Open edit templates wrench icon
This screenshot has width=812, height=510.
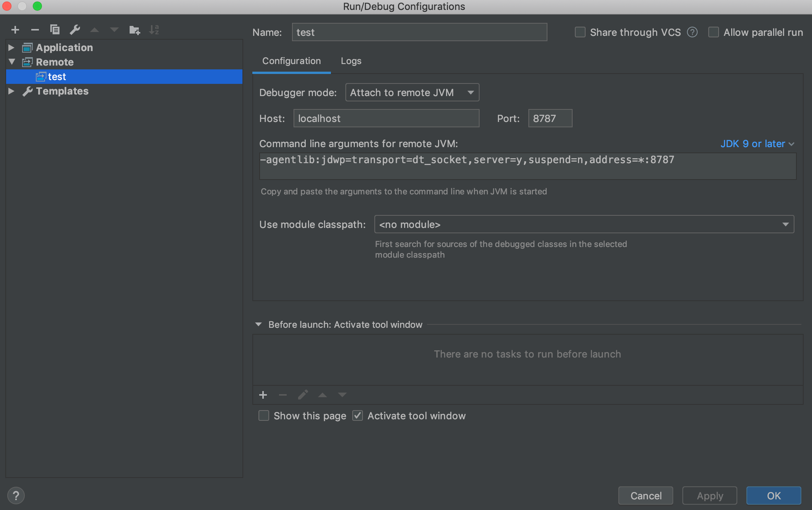(x=75, y=30)
